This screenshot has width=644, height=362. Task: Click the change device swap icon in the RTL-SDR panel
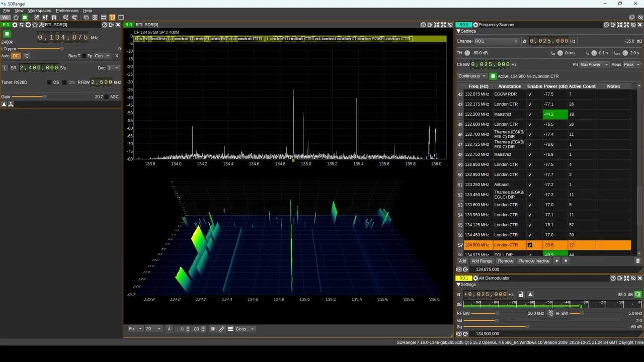pos(21,25)
